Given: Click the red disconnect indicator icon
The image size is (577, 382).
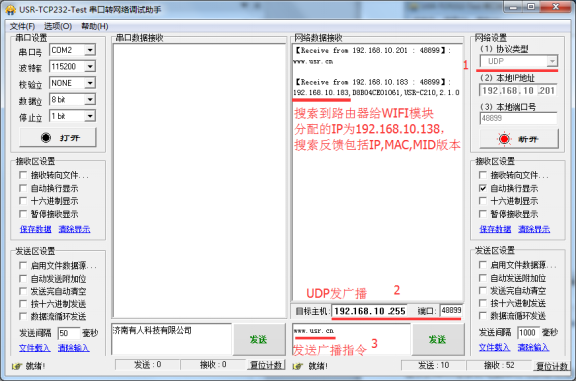Looking at the screenshot, I should [504, 139].
